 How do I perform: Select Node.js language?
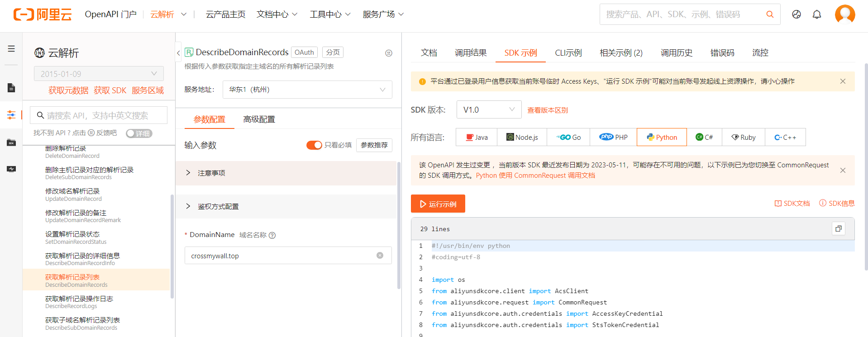point(522,137)
